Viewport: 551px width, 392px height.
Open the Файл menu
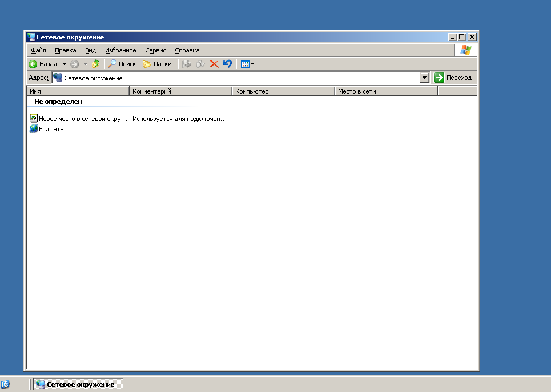pyautogui.click(x=38, y=50)
